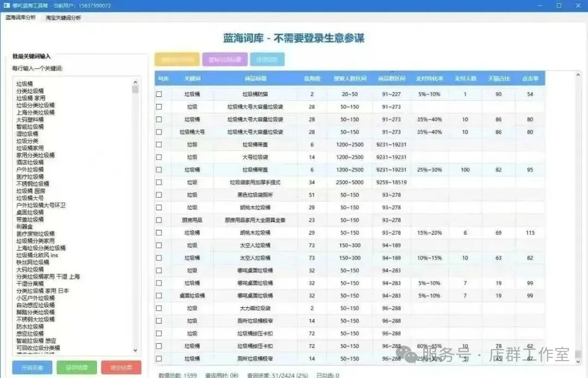
Task: Click the 支付转化率 column header
Action: point(430,78)
